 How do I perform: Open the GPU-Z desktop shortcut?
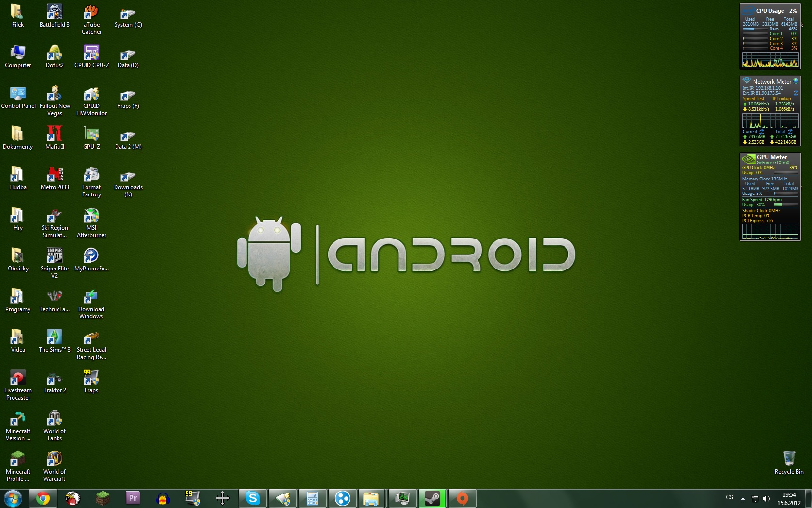coord(91,138)
